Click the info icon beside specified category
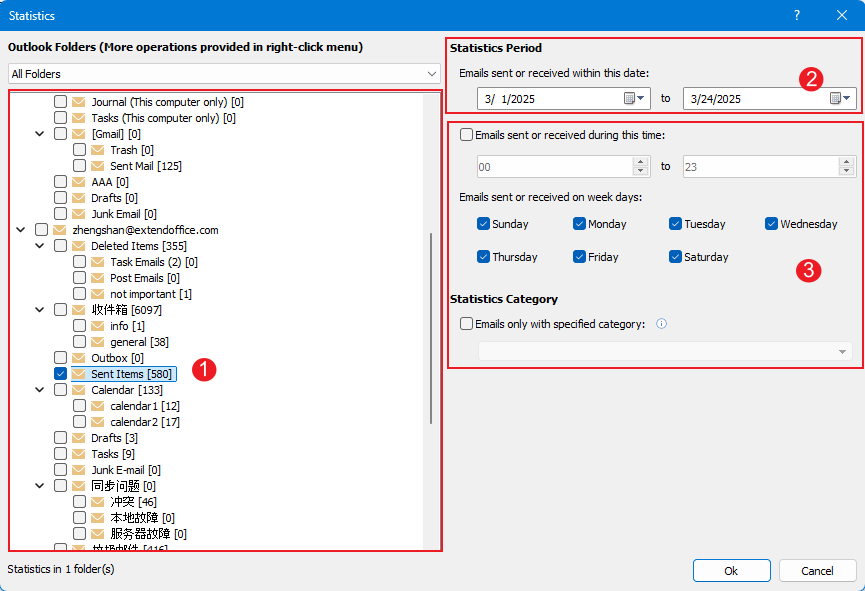Screen dimensions: 865x591 click(661, 323)
